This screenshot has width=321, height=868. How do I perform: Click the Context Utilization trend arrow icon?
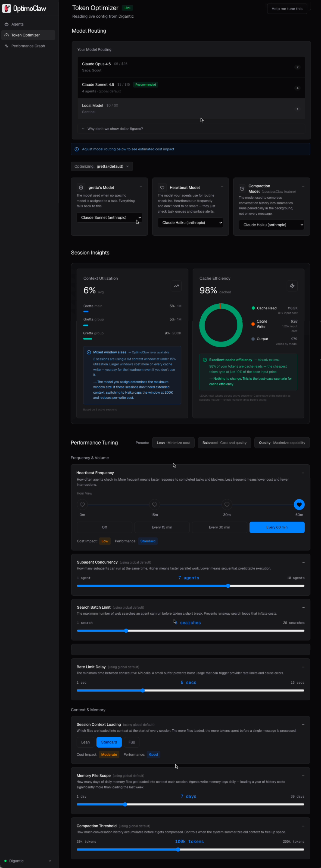coord(176,286)
